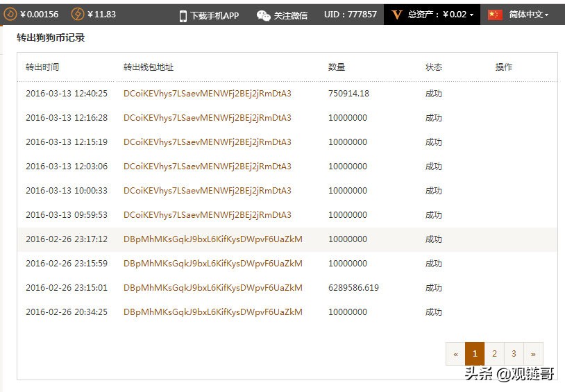Screen dimensions: 565x392
Task: Click the 转出狗狗币记录 heading
Action: (x=51, y=37)
